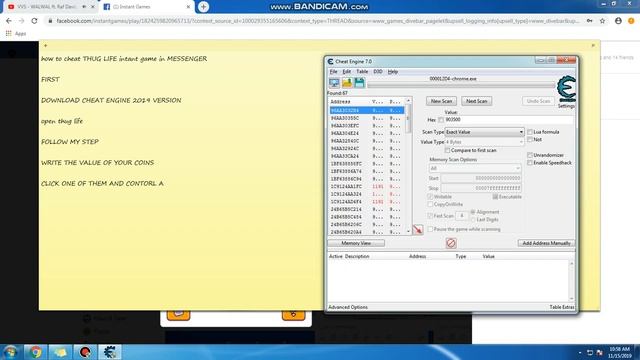This screenshot has height=360, width=640.
Task: Bookmark this page with the star icon
Action: tap(602, 20)
